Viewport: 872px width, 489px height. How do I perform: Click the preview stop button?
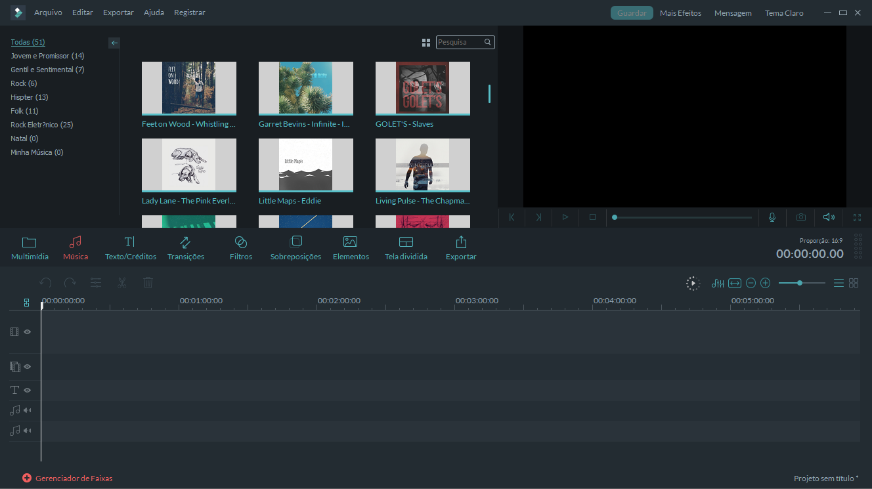pos(592,218)
